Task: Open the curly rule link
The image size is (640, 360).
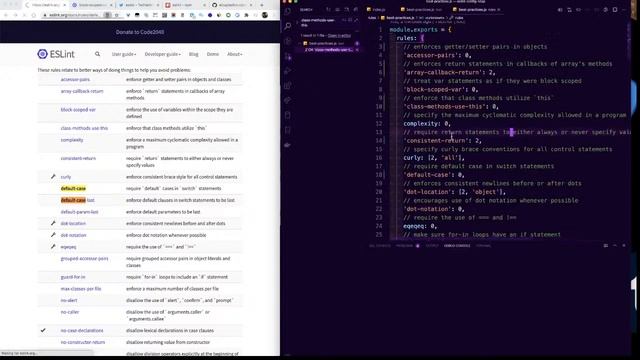Action: click(66, 177)
